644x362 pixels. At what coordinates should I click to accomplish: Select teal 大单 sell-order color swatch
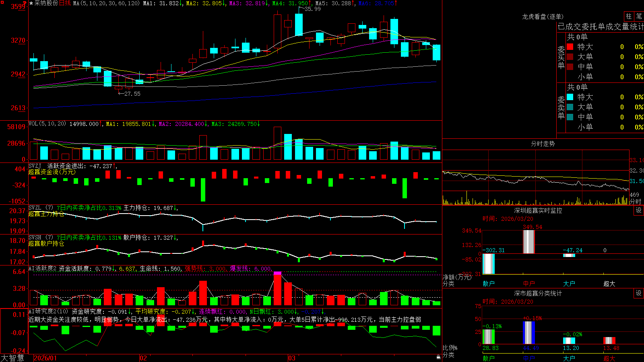point(570,107)
